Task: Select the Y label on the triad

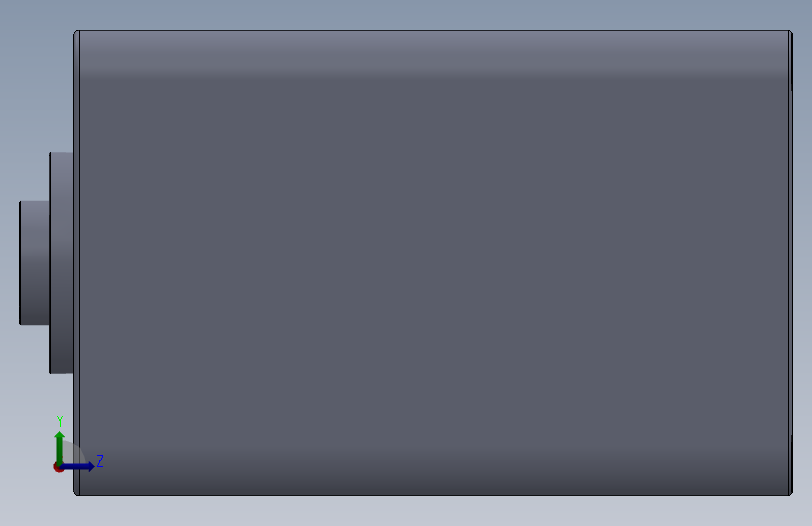Action: click(60, 421)
